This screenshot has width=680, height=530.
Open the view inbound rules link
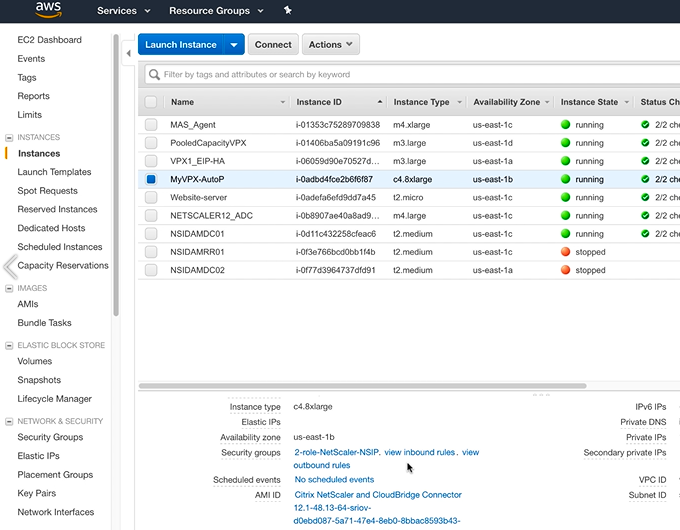coord(420,453)
